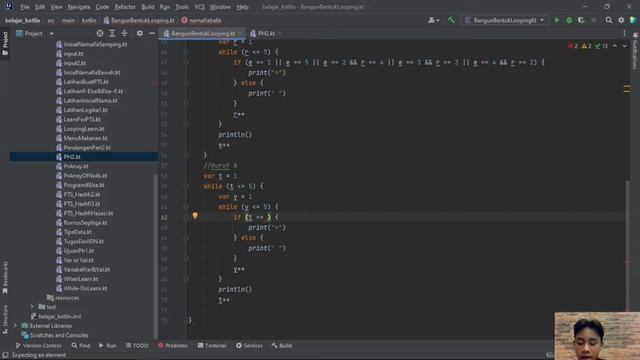Hide the Project tool window
Screen dimensions: 640x360
tap(152, 33)
